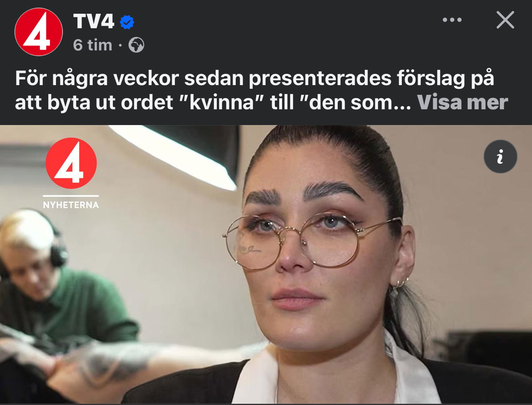Click the NYHETERNA label under the video logo
Image resolution: width=532 pixels, height=405 pixels.
click(x=71, y=205)
